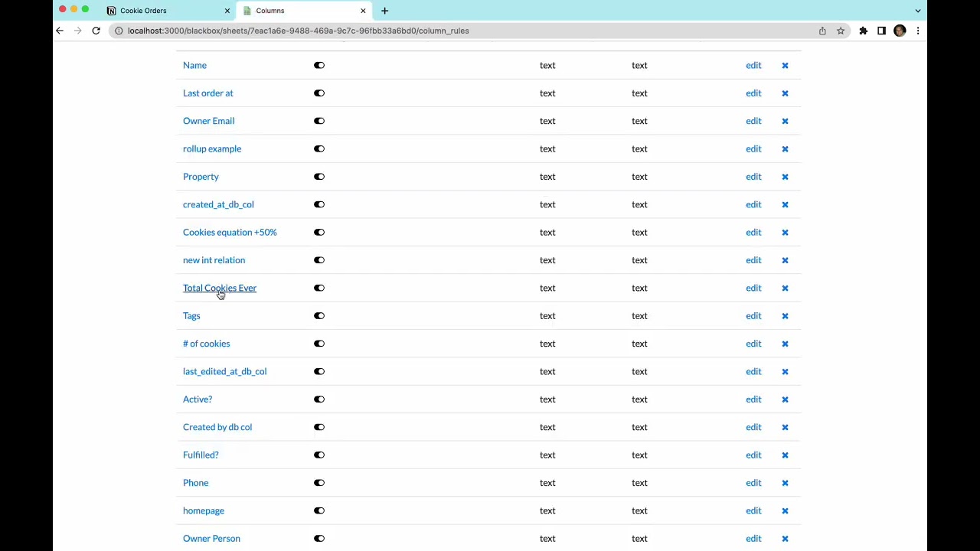
Task: Delete the Name column row
Action: (x=785, y=65)
